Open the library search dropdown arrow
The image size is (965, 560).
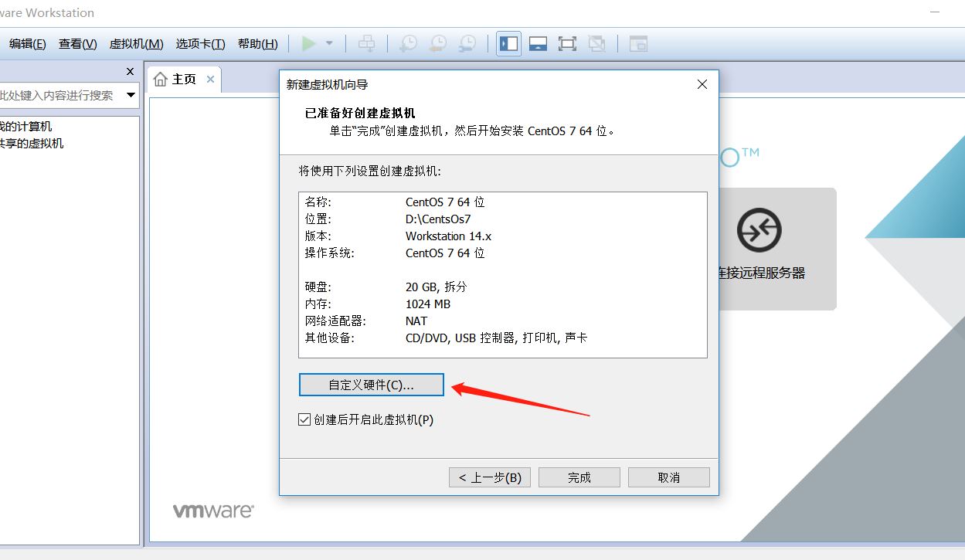[131, 95]
